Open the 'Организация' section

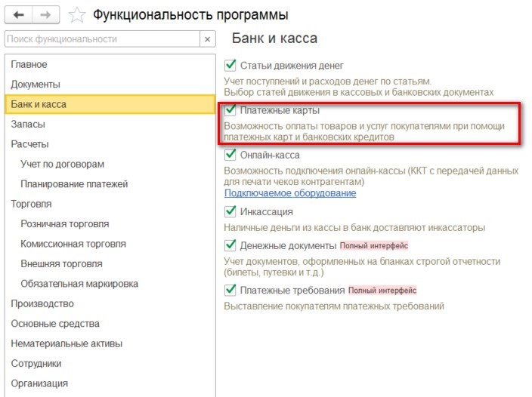110,383
